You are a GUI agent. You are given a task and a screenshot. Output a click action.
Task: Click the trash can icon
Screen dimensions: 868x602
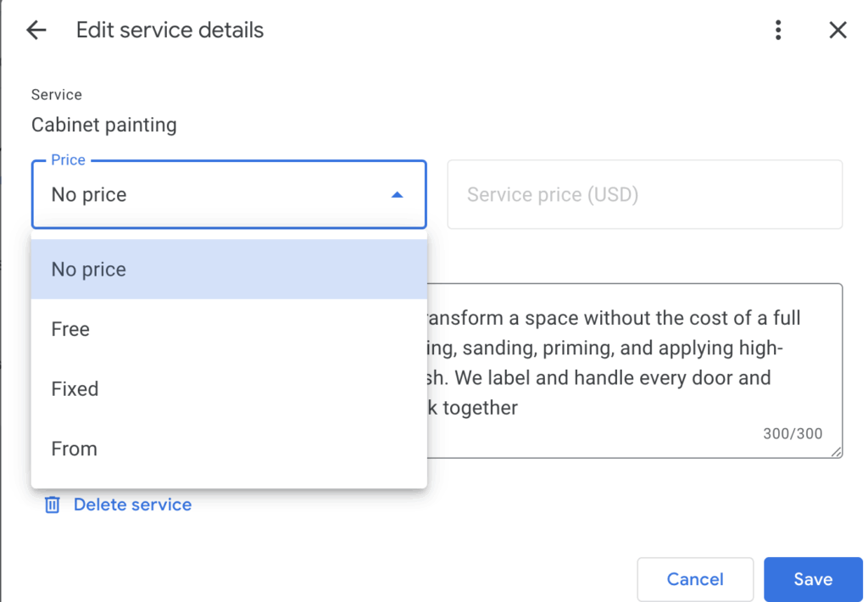click(x=53, y=505)
